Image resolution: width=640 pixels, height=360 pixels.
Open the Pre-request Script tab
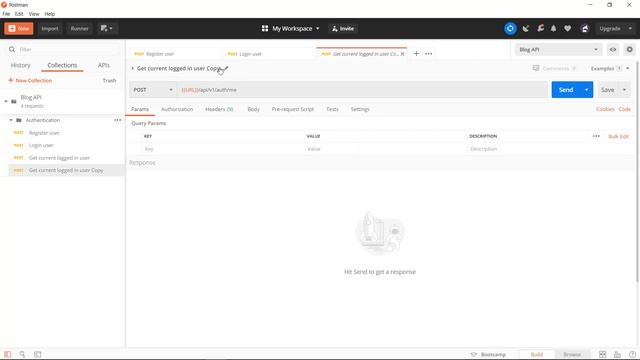(x=293, y=109)
